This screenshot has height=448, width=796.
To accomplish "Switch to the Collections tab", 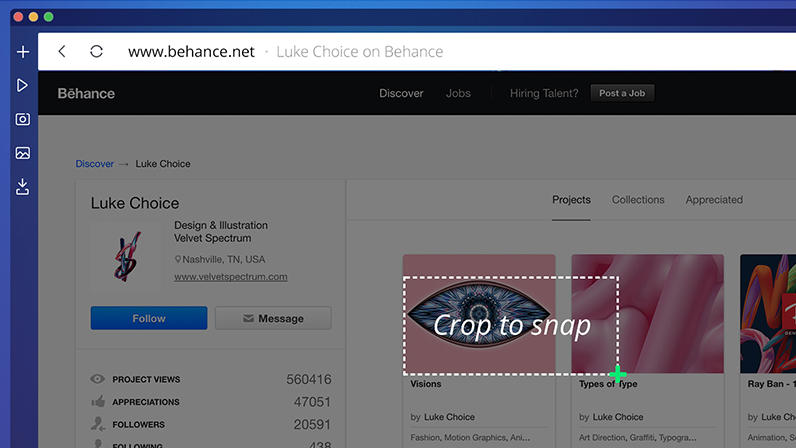I will (x=638, y=200).
